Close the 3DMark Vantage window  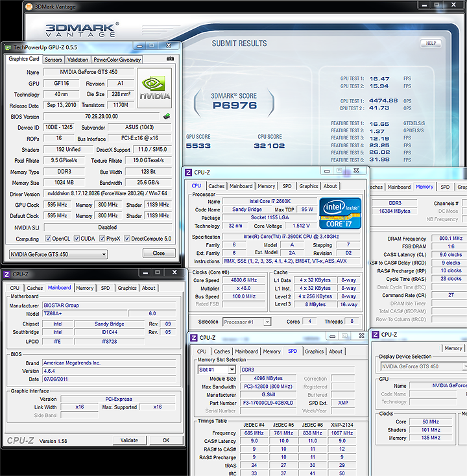tap(453, 5)
